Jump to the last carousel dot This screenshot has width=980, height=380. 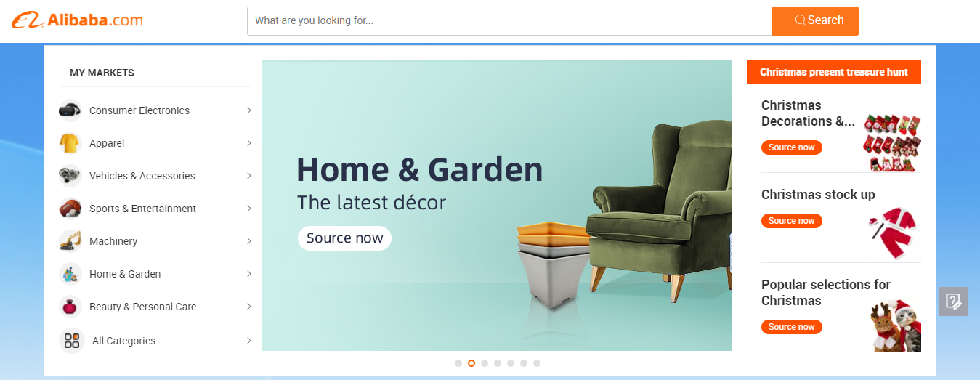537,363
